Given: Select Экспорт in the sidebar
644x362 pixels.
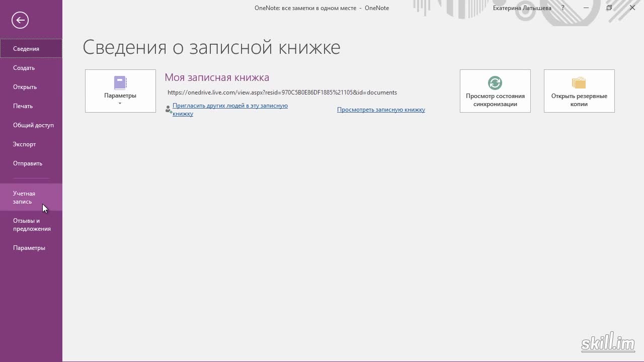Looking at the screenshot, I should coord(31,144).
